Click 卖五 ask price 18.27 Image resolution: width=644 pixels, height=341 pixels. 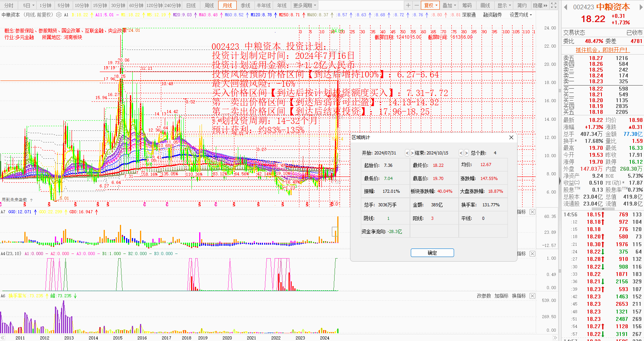(x=596, y=58)
